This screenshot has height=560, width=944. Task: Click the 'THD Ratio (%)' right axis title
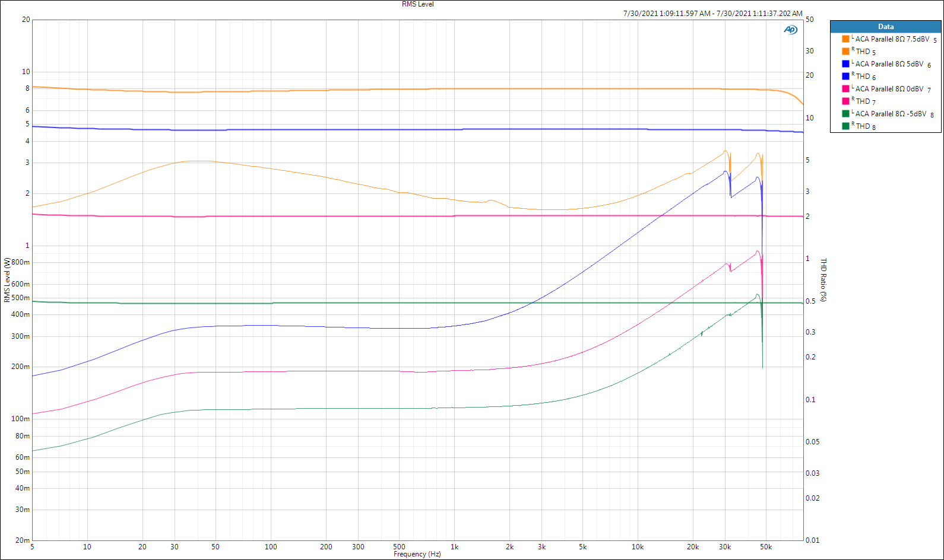tap(823, 280)
